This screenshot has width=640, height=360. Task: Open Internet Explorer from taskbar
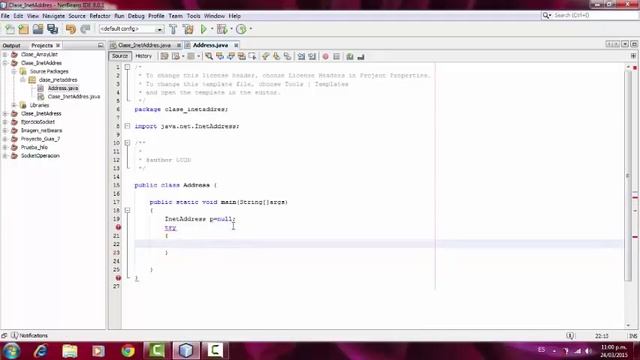click(40, 351)
